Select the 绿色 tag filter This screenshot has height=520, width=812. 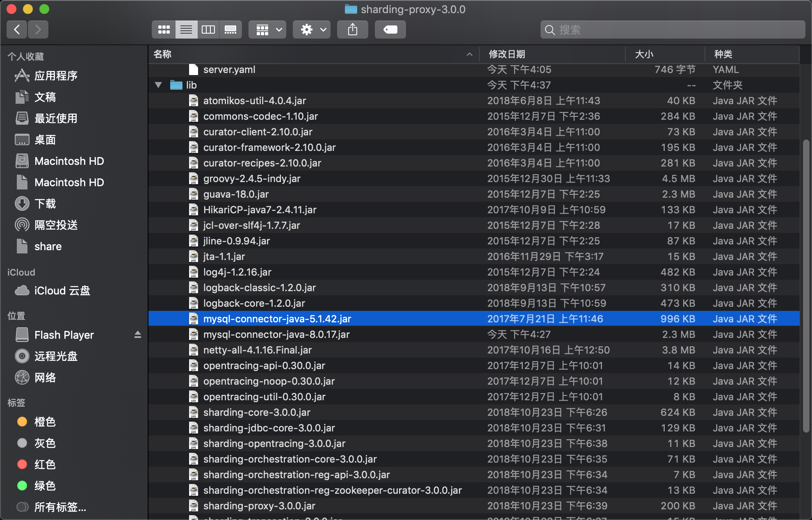[x=45, y=486]
